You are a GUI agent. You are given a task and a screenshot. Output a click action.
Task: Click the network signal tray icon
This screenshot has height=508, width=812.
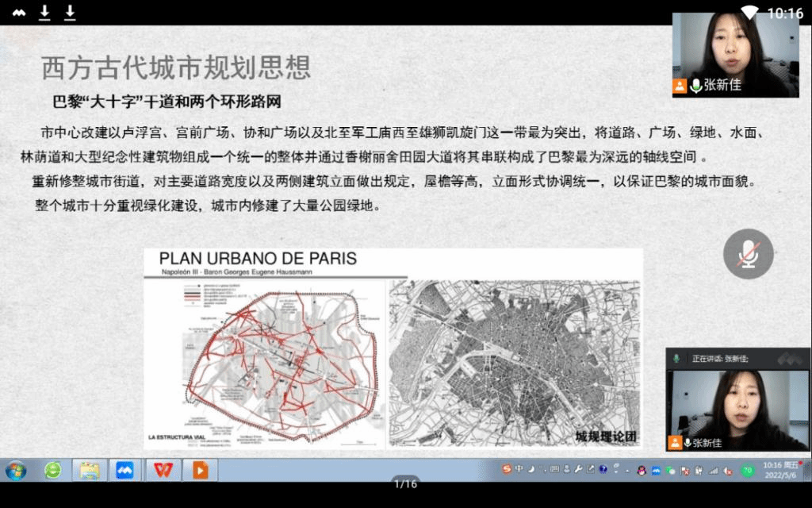point(714,471)
